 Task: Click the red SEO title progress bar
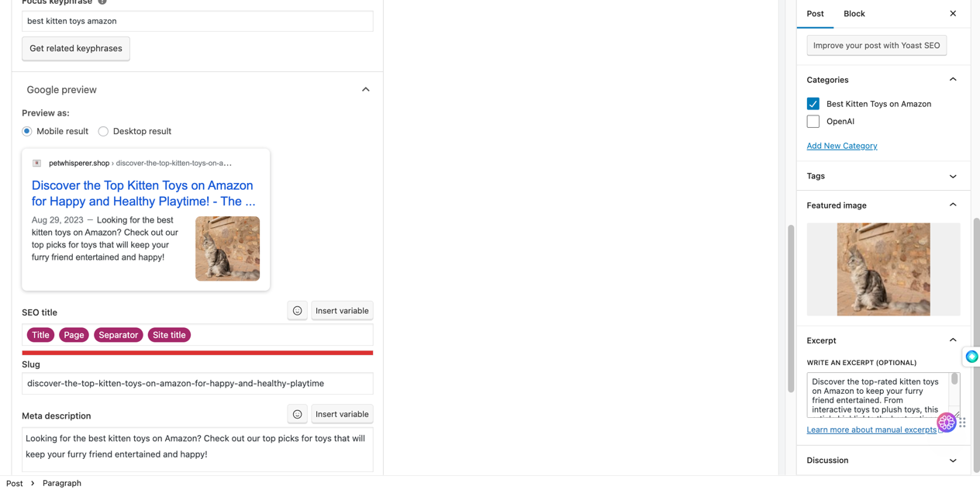click(197, 353)
